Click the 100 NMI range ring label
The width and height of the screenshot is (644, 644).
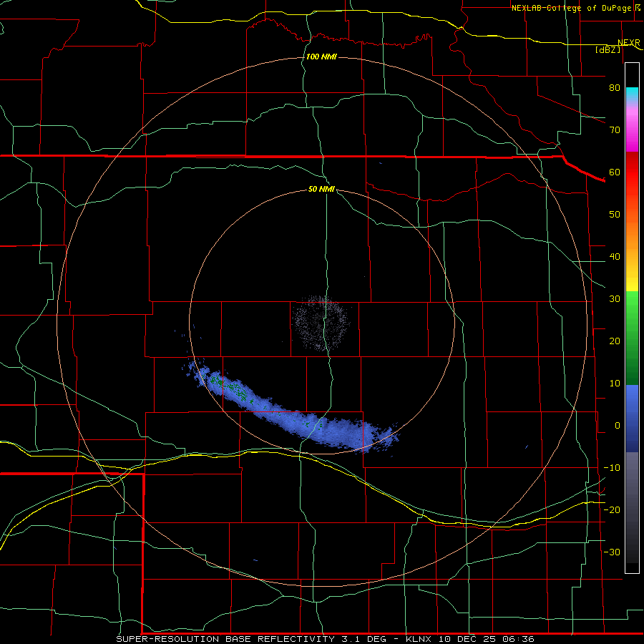[321, 57]
